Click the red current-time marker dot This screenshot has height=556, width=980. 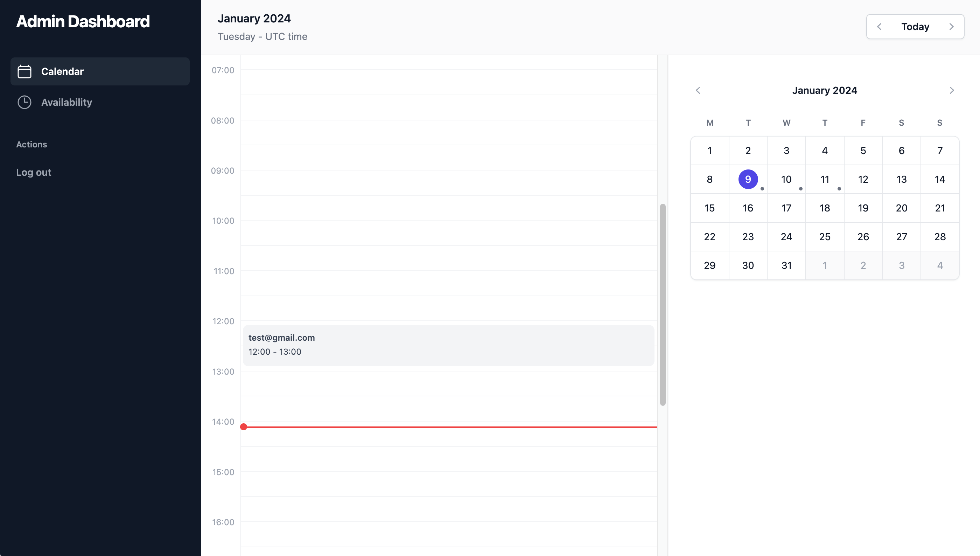244,427
